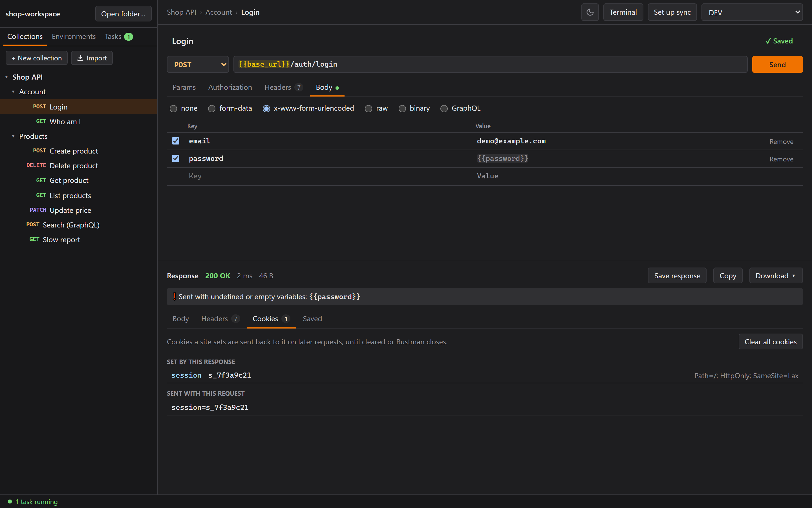Switch to the Collections tab

(x=25, y=37)
